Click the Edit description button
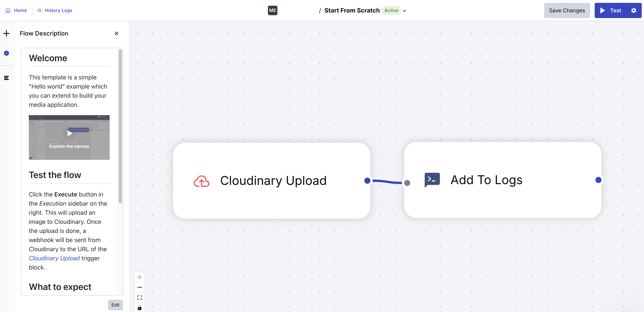Screen dimensions: 644x312 point(115,305)
